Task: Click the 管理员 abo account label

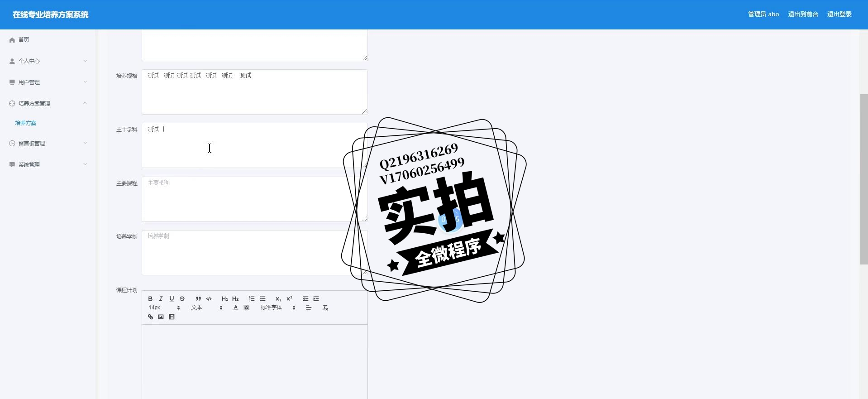Action: click(763, 14)
